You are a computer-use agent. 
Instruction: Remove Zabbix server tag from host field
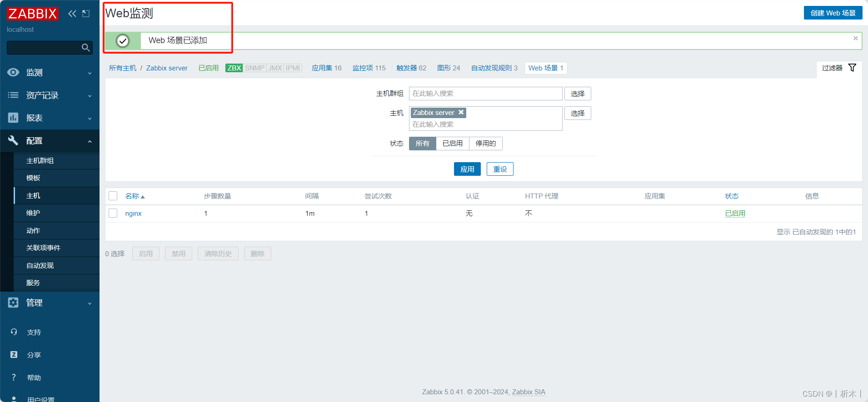[x=461, y=112]
